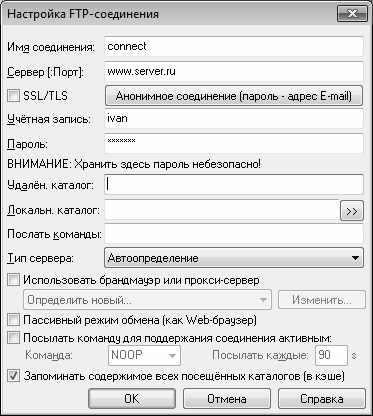Open the Тип сервера dropdown
Viewport: 373px width, 416px height.
234,258
